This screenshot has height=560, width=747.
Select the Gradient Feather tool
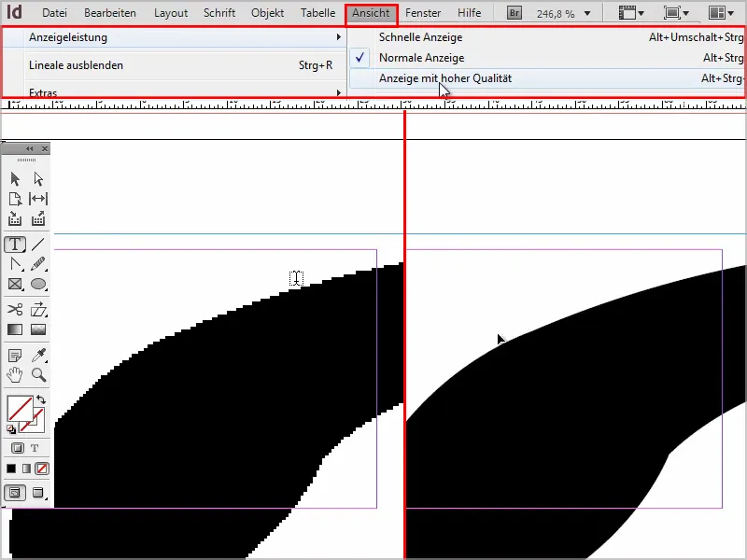tap(38, 329)
